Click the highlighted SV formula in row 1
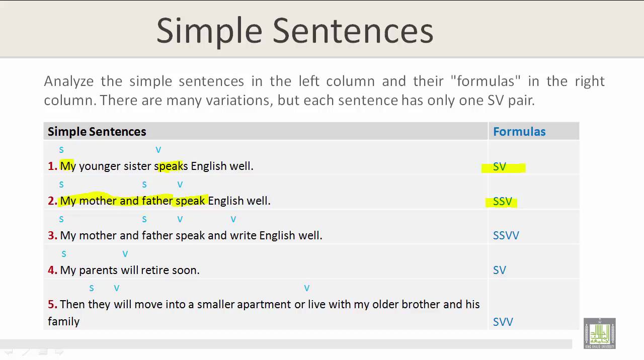 [x=500, y=166]
